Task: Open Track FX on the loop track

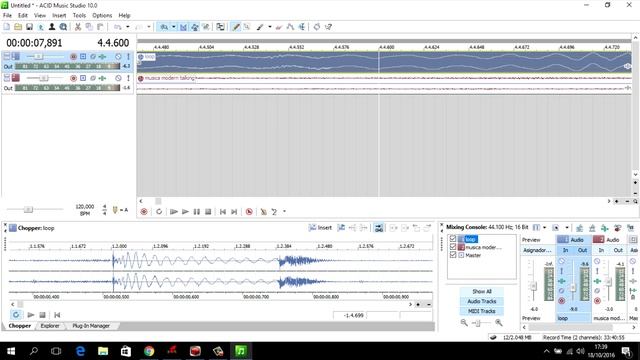Action: coord(102,56)
